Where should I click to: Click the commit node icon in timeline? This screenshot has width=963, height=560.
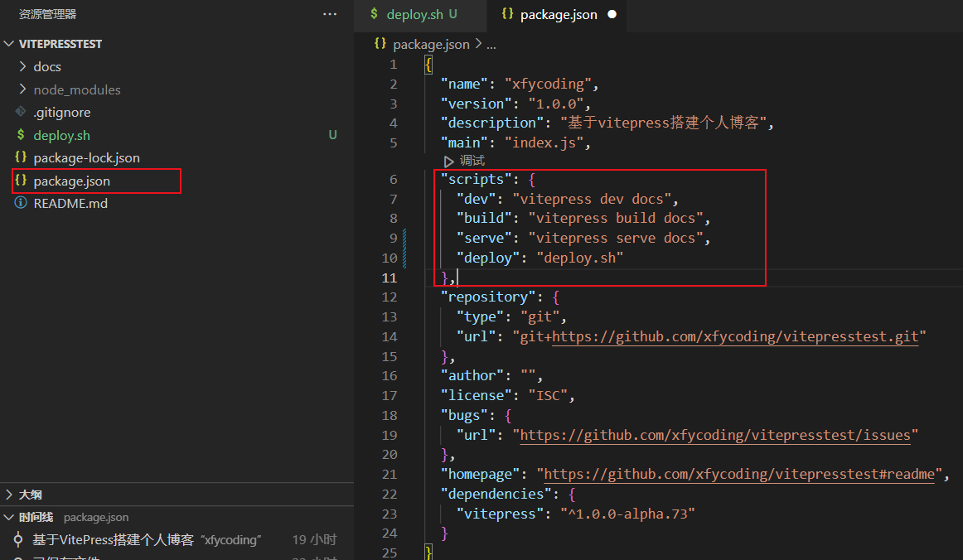[18, 540]
